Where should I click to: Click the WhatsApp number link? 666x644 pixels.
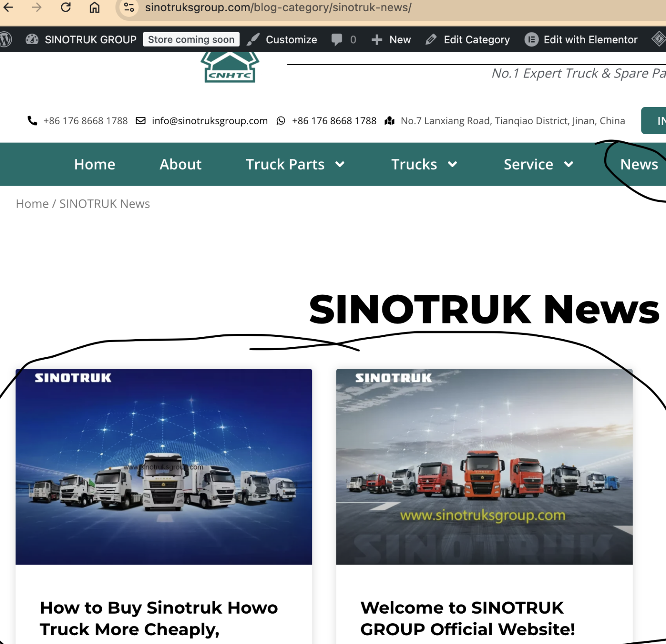pos(334,121)
